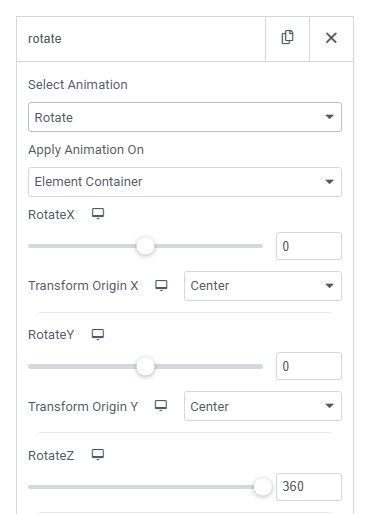
Task: Focus the RotateX value field showing 0
Action: point(309,246)
